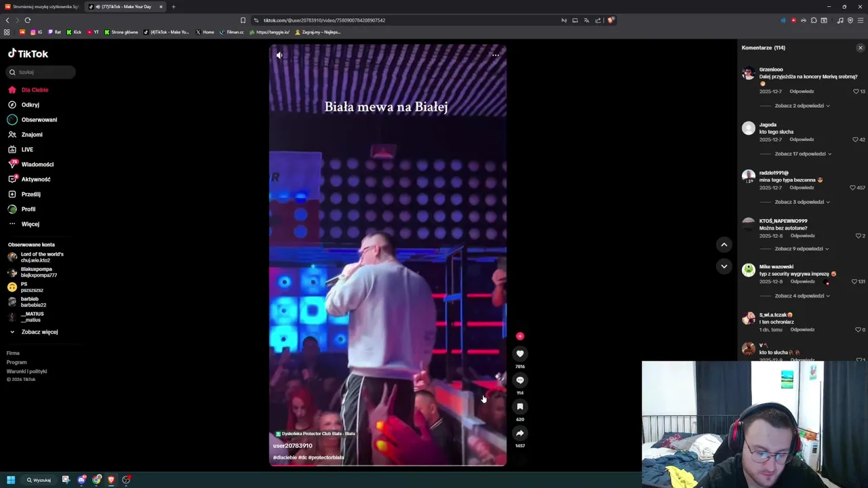Open the Filman.cc bookmark
868x488 pixels.
(x=231, y=32)
